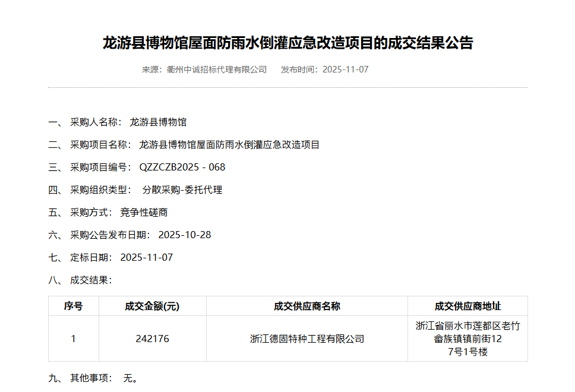The height and width of the screenshot is (392, 575).
Task: Select the amount cell 242176
Action: (x=152, y=339)
